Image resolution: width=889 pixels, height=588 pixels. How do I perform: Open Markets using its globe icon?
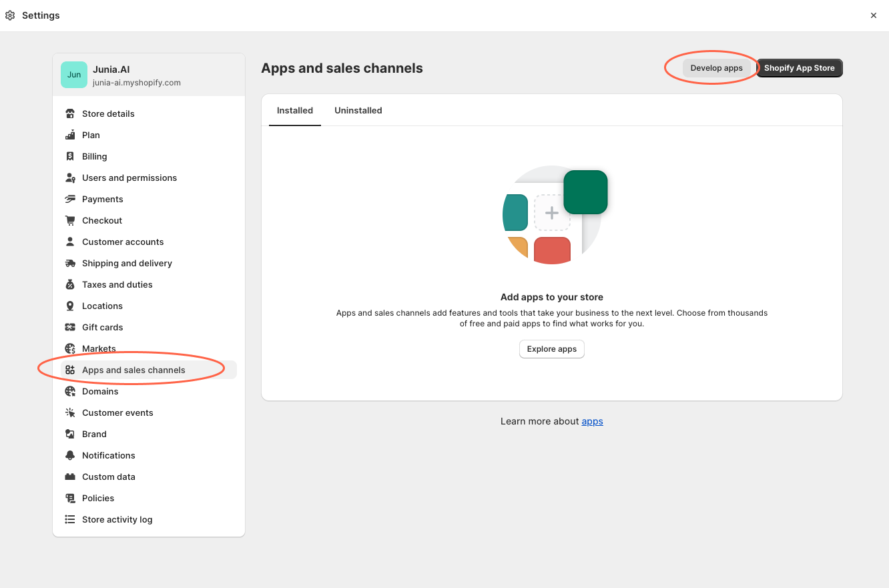pos(69,348)
